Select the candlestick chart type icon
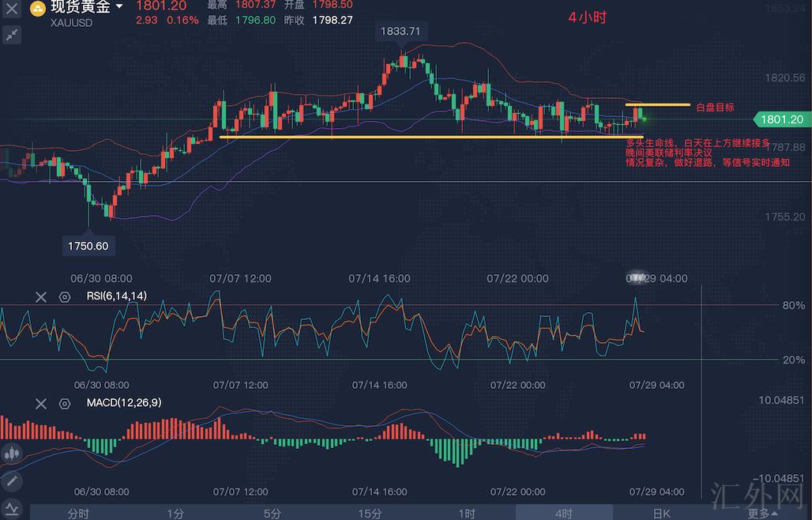The image size is (812, 520). click(12, 453)
